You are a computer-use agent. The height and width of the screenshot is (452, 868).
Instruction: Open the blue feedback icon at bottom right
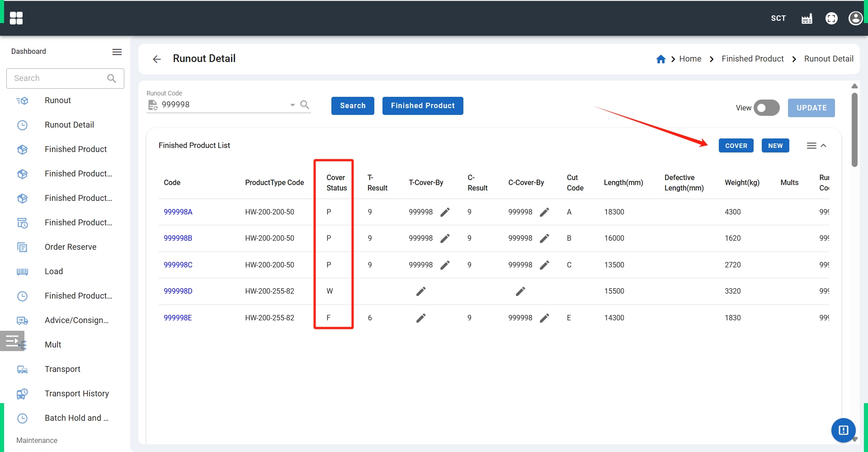tap(843, 430)
